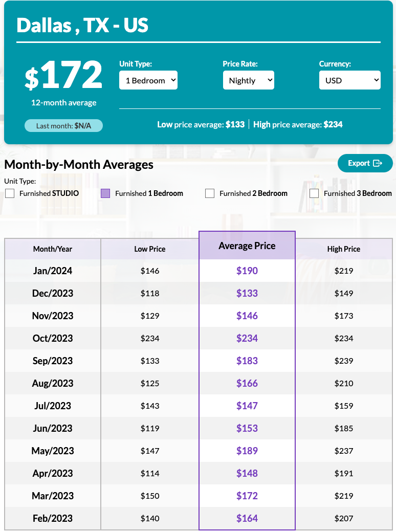Click the Dallas, TX - US heading
Screen dimensions: 396x532
click(82, 25)
